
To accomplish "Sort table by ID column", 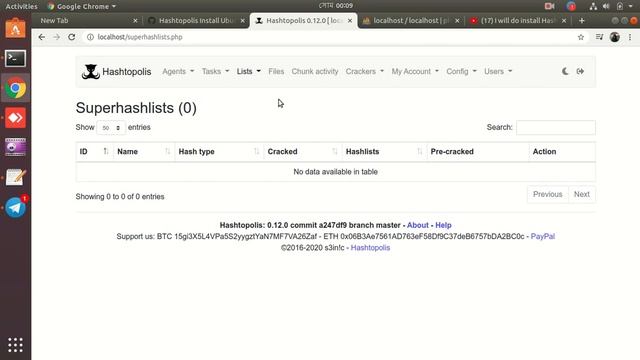I will pos(94,152).
